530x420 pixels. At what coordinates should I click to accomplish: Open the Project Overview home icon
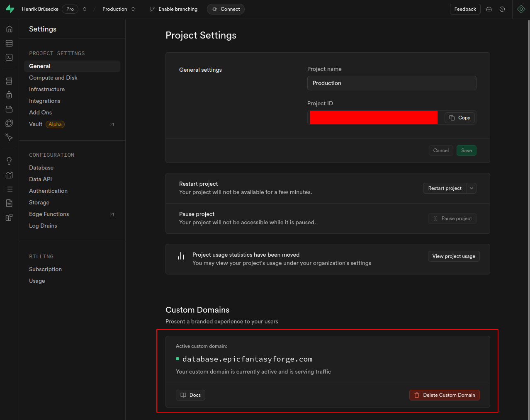tap(9, 29)
